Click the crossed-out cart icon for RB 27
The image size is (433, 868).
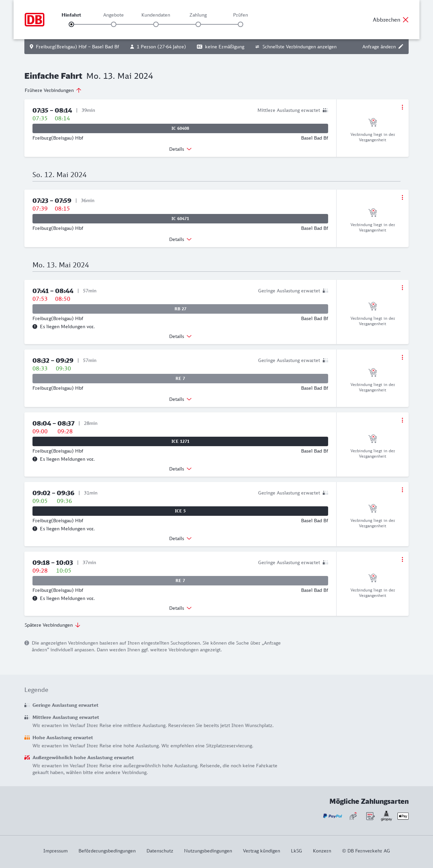pyautogui.click(x=372, y=306)
